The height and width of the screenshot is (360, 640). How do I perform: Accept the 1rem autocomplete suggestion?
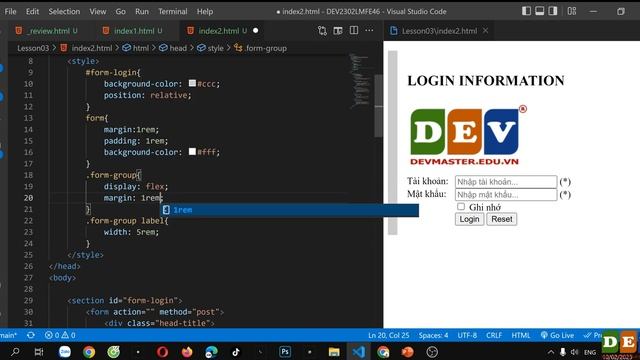point(290,210)
